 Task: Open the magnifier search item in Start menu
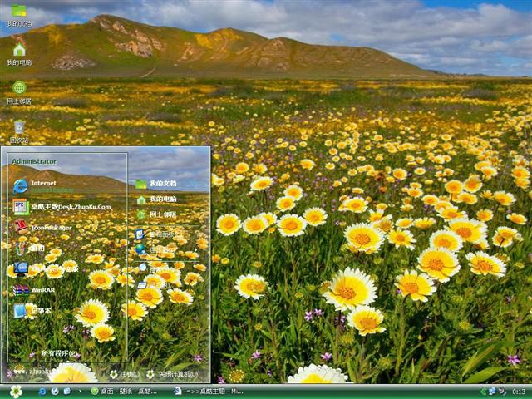click(150, 268)
